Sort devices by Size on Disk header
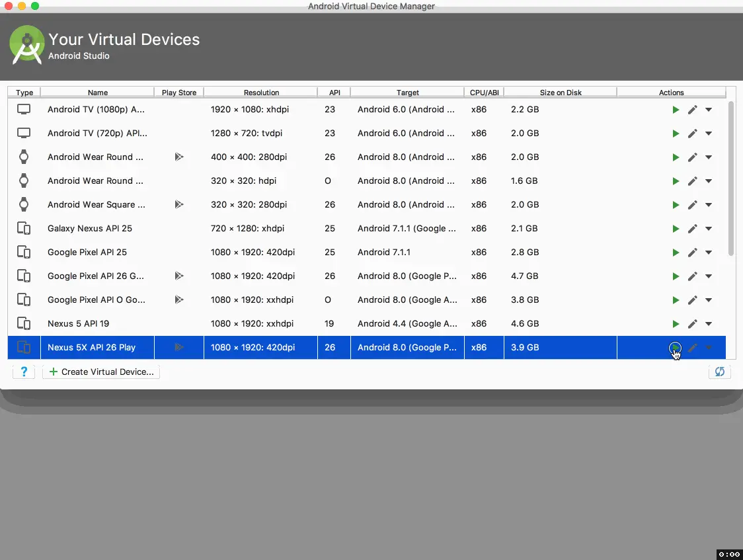This screenshot has height=560, width=743. tap(561, 93)
